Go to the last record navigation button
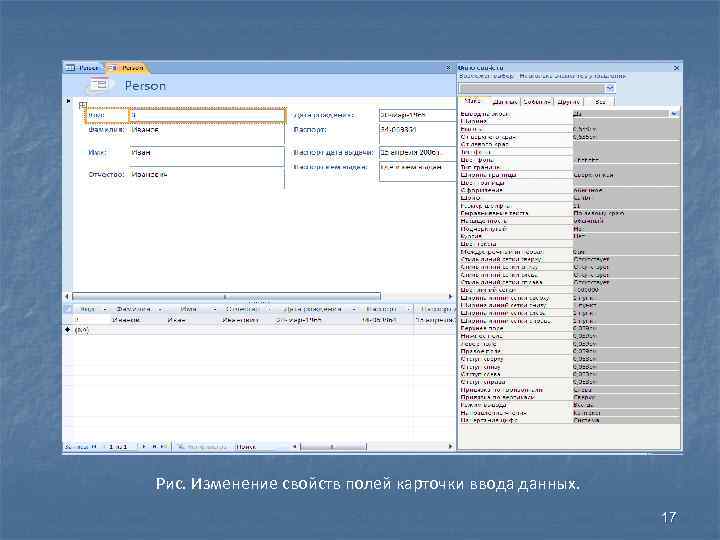This screenshot has height=540, width=720. coord(154,446)
